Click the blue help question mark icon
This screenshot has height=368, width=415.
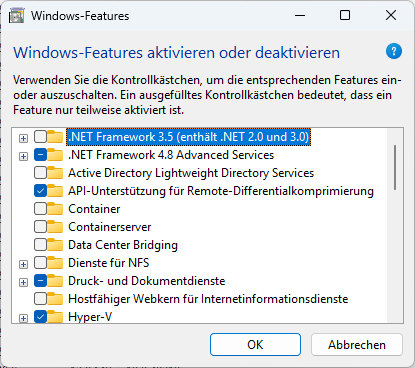tap(394, 51)
